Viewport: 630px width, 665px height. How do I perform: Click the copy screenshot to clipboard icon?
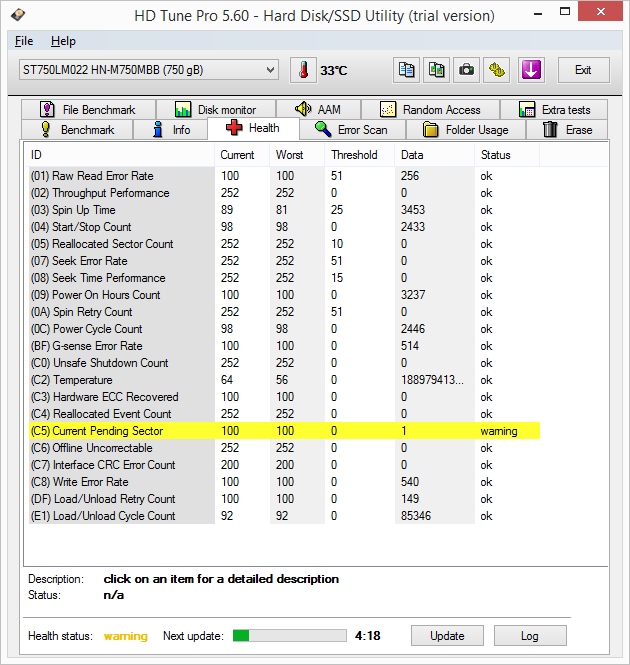tap(437, 70)
